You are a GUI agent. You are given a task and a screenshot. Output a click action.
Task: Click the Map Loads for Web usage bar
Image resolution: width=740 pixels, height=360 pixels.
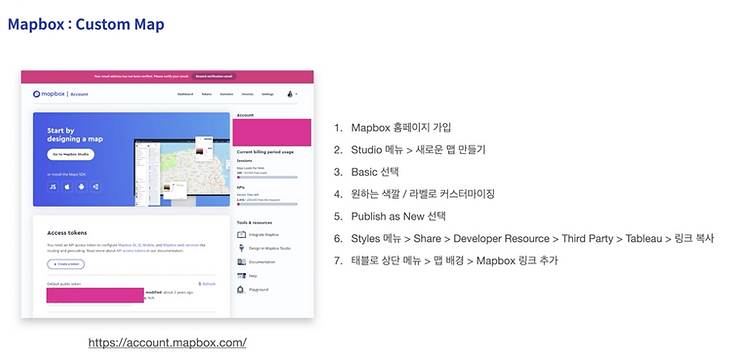point(267,177)
